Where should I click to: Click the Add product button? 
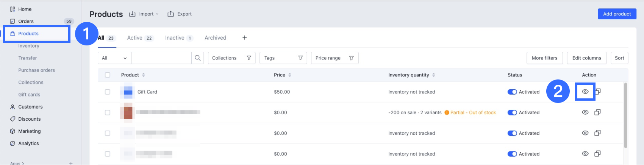click(617, 14)
